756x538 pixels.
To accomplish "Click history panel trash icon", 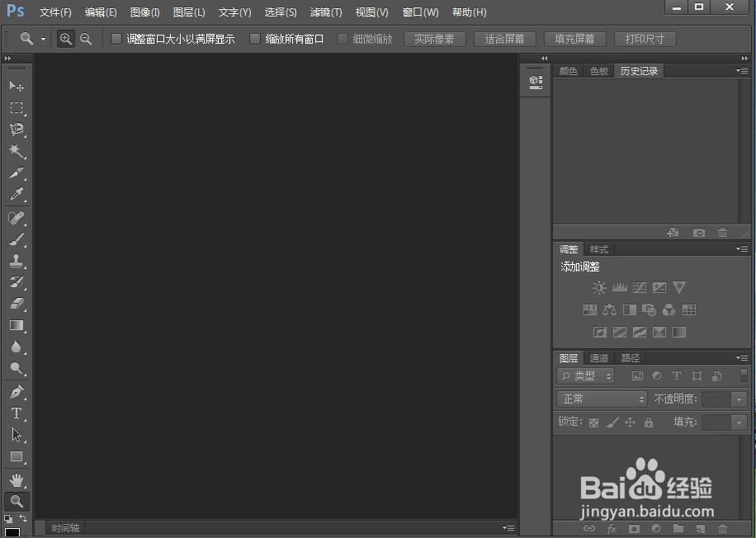I will (722, 233).
